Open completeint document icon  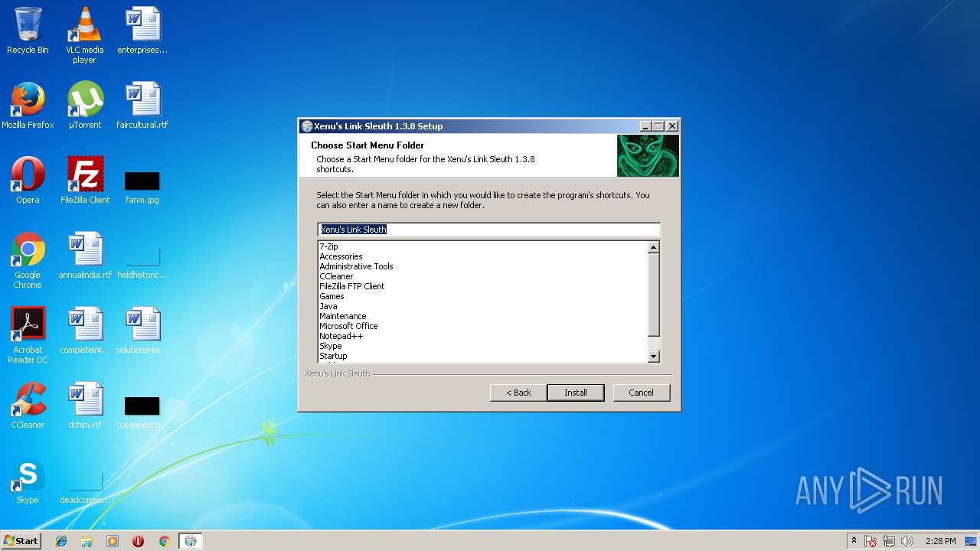tap(85, 331)
